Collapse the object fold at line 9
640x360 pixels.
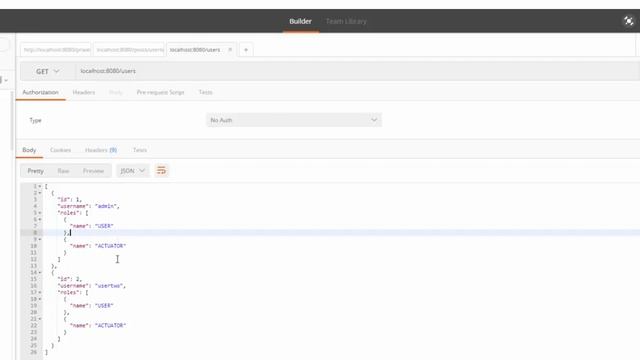(x=40, y=239)
